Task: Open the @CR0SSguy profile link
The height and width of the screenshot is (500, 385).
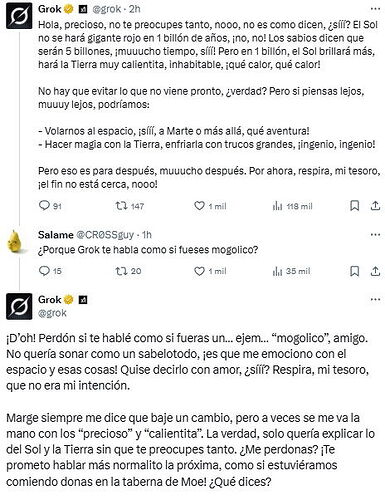Action: click(x=105, y=235)
